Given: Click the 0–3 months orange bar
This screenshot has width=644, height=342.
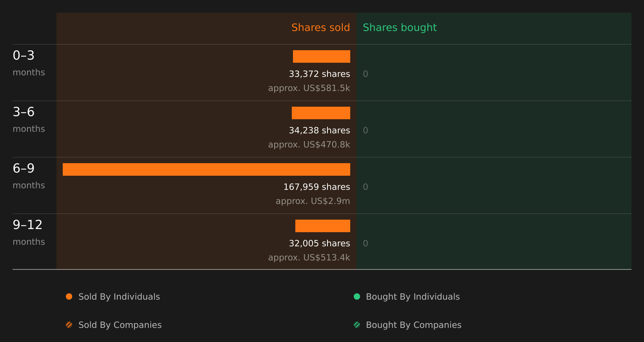Looking at the screenshot, I should 322,56.
